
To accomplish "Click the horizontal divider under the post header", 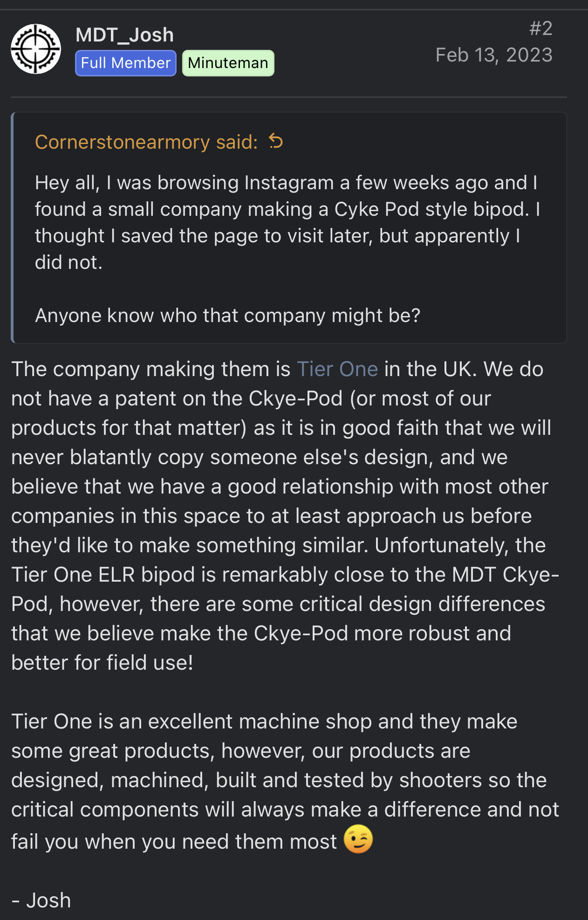I will point(289,97).
